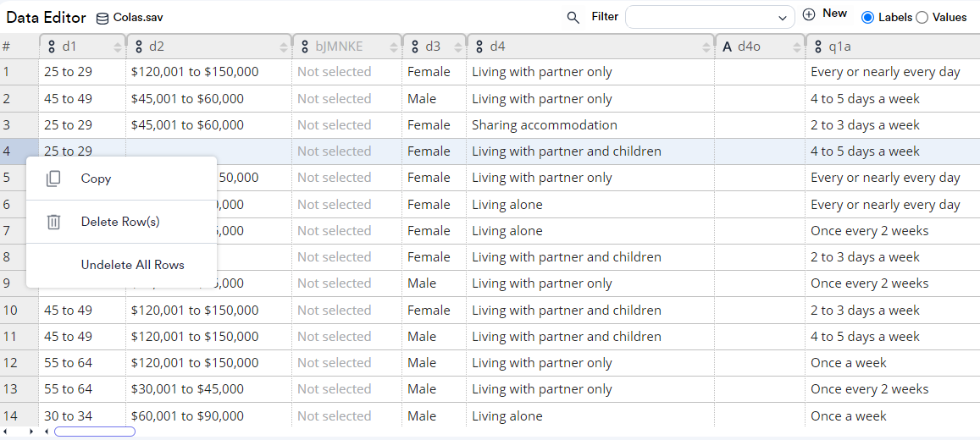The image size is (980, 440).
Task: Click the Filter label
Action: point(605,17)
